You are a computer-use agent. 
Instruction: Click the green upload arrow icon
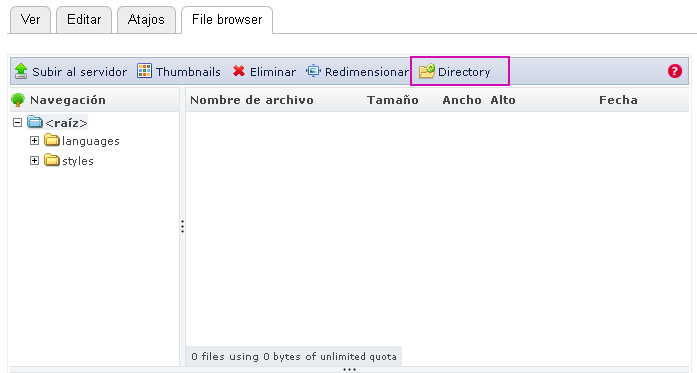[x=21, y=71]
